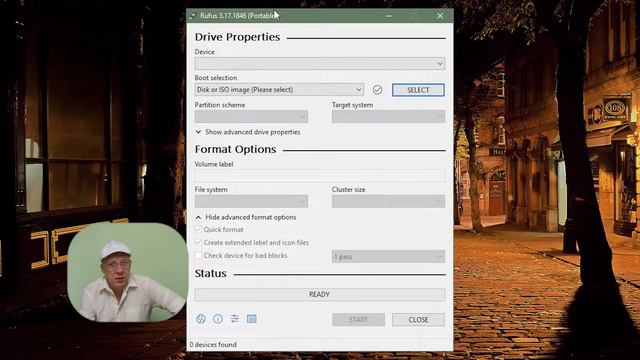Open the Boot selection dropdown
The width and height of the screenshot is (640, 360).
pyautogui.click(x=279, y=90)
